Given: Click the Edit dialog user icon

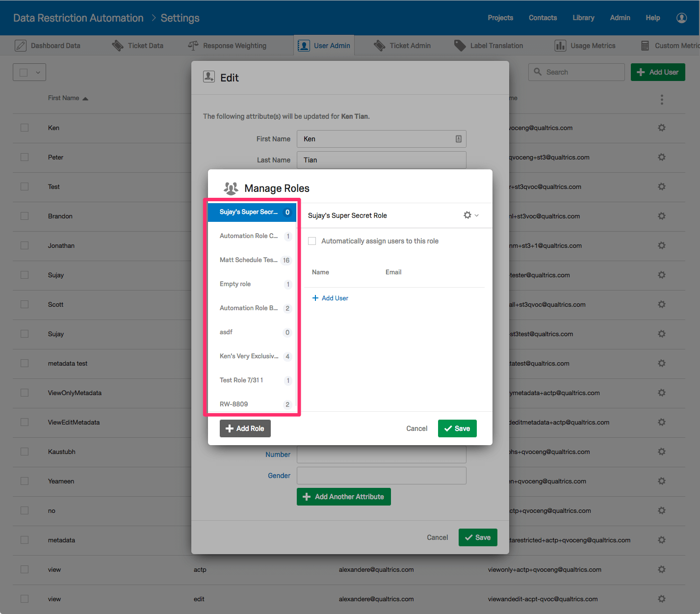Looking at the screenshot, I should tap(209, 77).
